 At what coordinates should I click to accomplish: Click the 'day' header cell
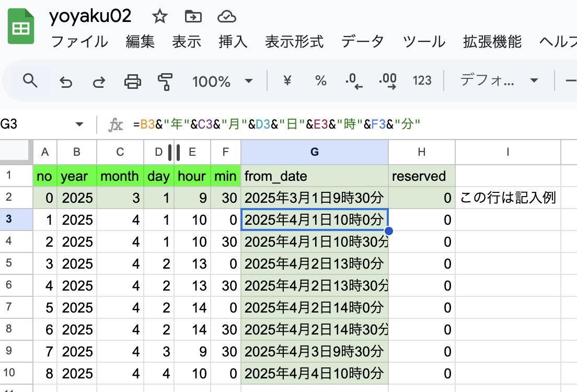click(x=159, y=176)
